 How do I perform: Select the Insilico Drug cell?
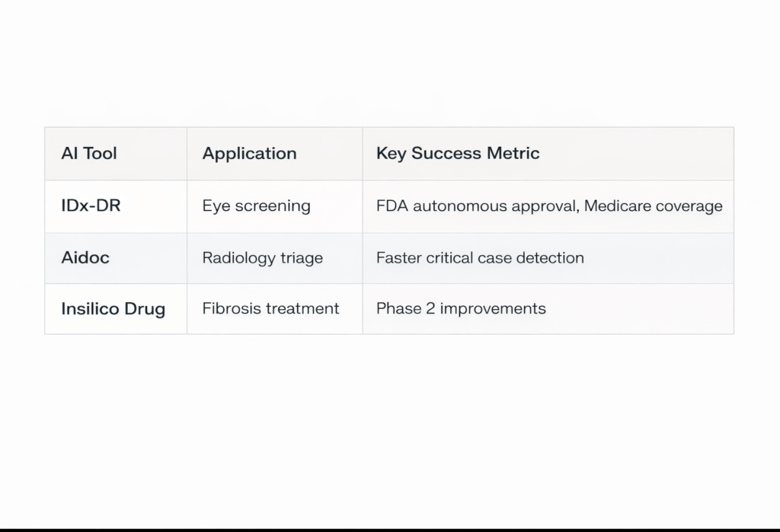pyautogui.click(x=113, y=309)
